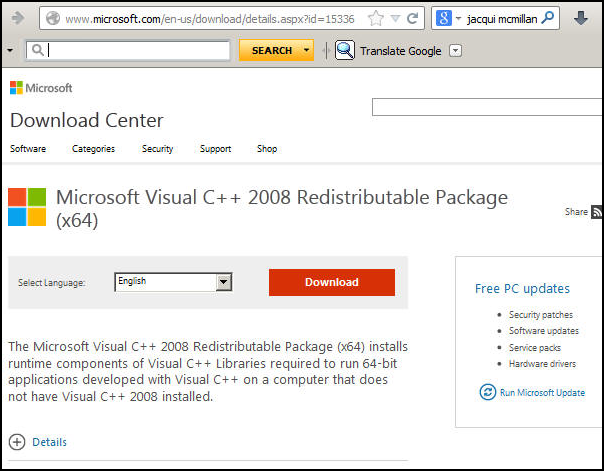Go to the Security menu item

click(157, 149)
